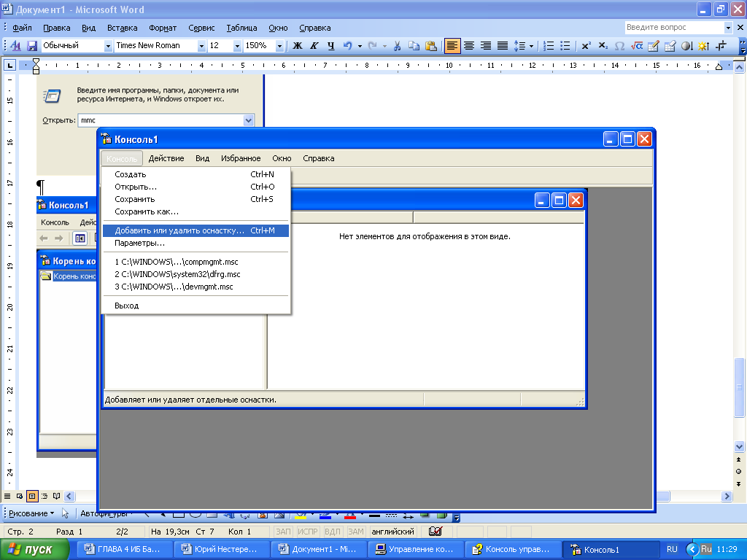Image resolution: width=747 pixels, height=560 pixels.
Task: Click the line spacing icon
Action: point(519,46)
